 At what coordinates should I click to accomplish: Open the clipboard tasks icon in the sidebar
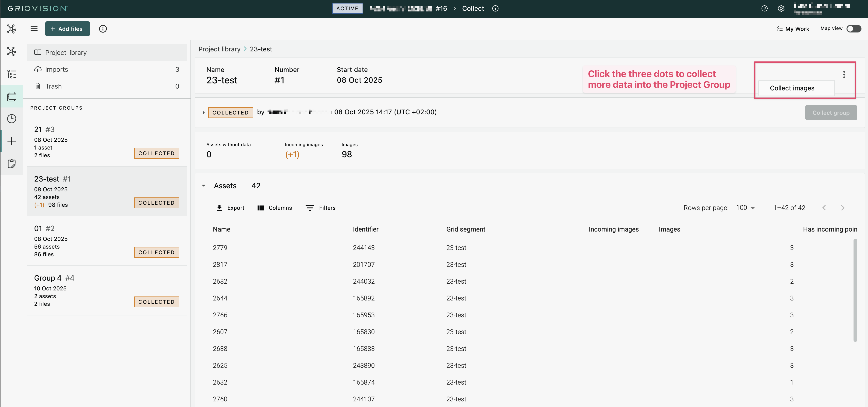tap(11, 164)
